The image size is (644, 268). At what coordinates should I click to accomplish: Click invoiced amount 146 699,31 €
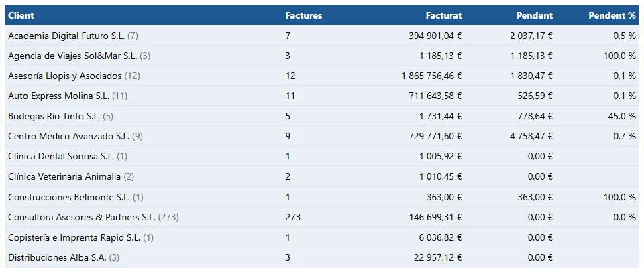[x=435, y=217]
